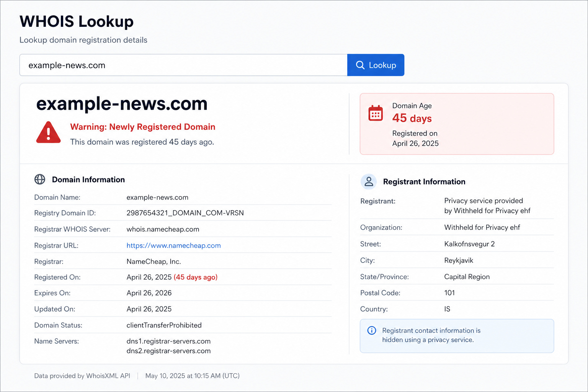Click the 'Lookup domain registration details' subtitle
This screenshot has height=392, width=588.
click(83, 40)
